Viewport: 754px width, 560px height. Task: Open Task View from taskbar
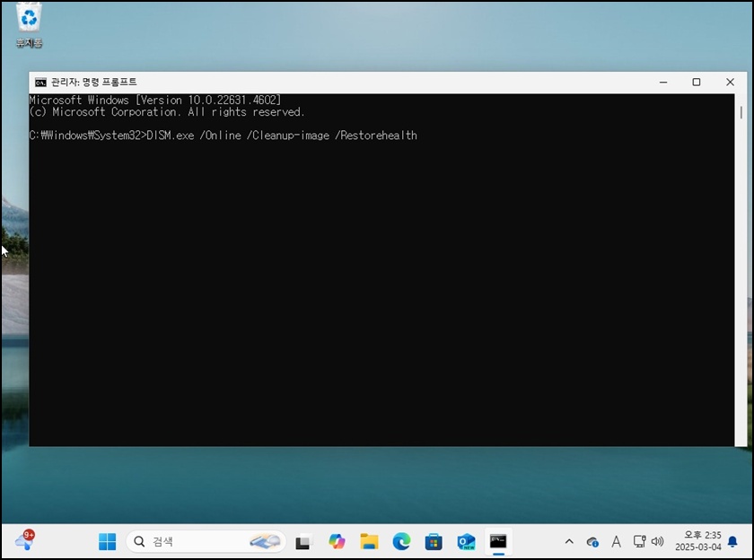(303, 542)
